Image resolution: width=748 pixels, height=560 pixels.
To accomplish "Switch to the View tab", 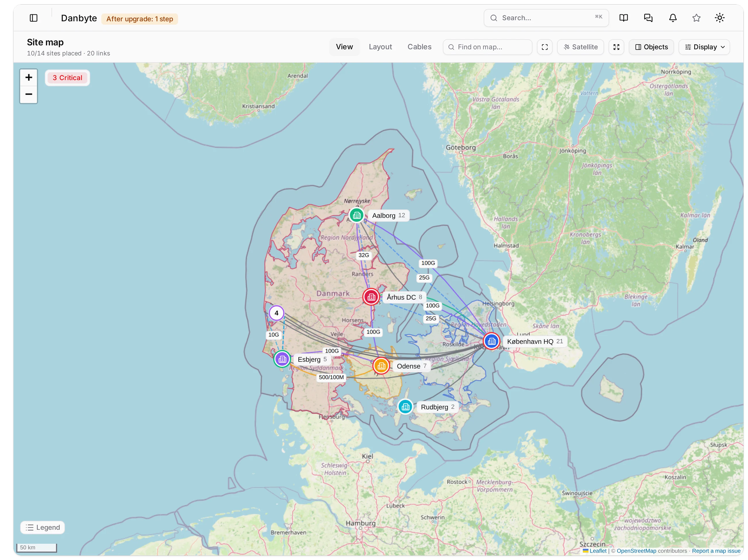I will pyautogui.click(x=344, y=47).
